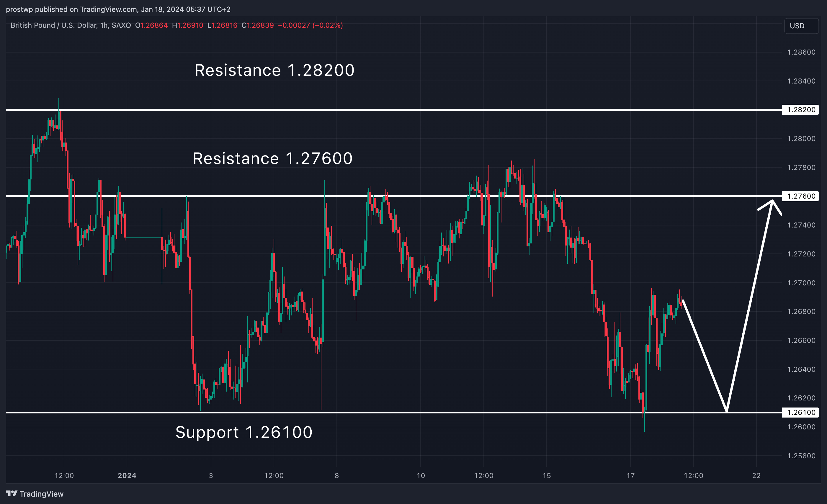Select the 1.27600 price tag on axis

click(x=801, y=196)
